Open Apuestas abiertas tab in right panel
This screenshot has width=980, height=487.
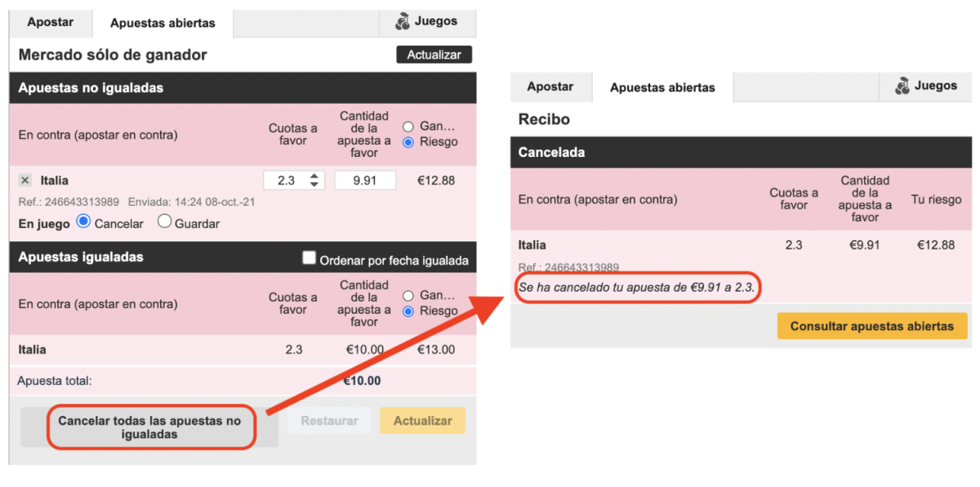662,87
